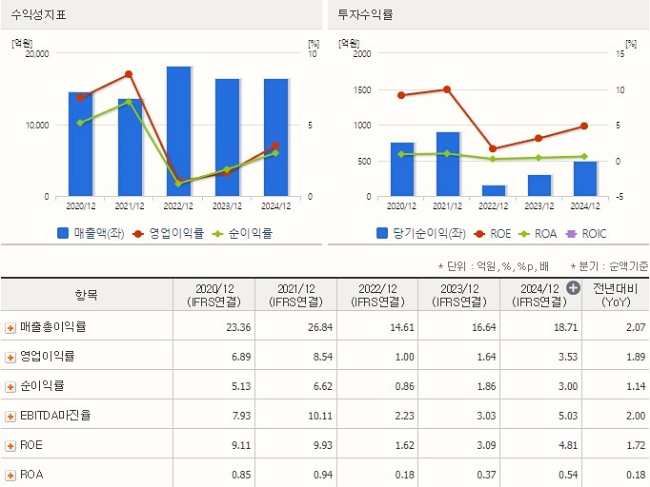Screen dimensions: 650x487
Task: Expand the 순이익률 row plus icon
Action: [10, 387]
